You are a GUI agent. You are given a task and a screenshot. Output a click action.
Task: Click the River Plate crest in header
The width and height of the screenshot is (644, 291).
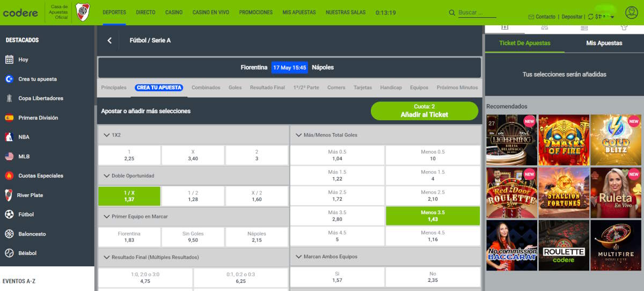[83, 12]
